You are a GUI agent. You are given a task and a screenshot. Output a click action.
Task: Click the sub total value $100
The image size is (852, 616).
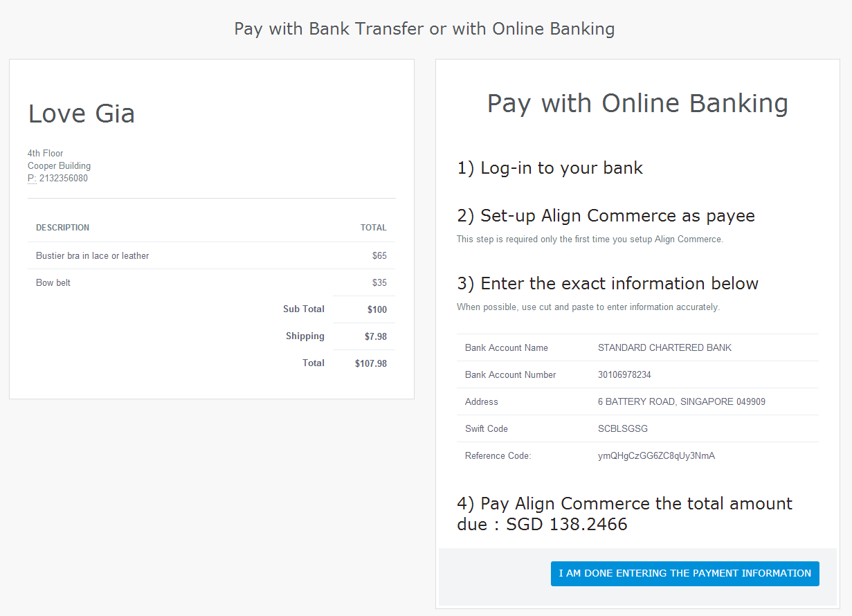tap(377, 309)
